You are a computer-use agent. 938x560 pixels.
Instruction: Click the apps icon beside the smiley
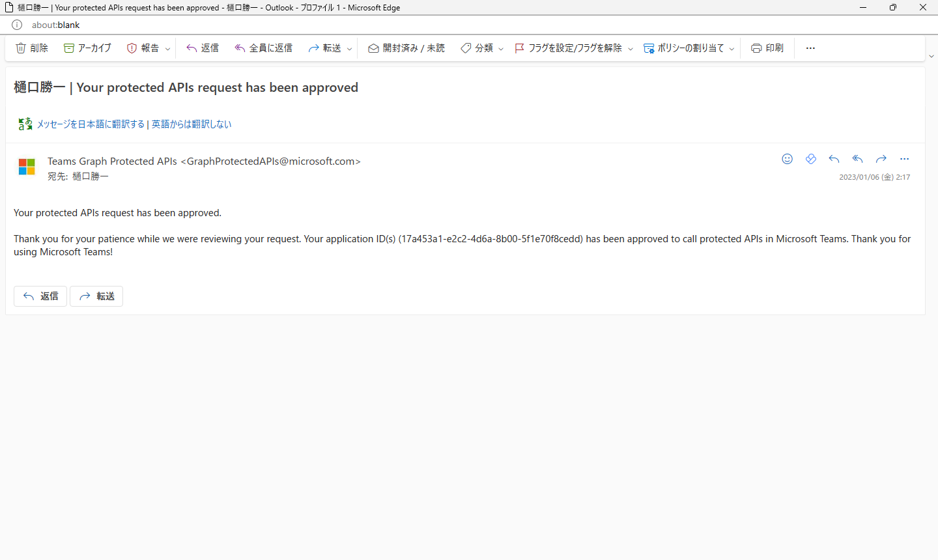click(810, 159)
